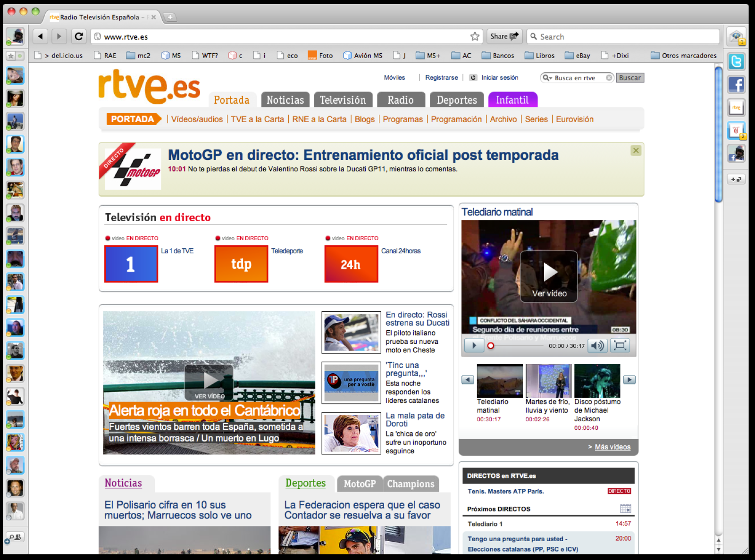The height and width of the screenshot is (560, 755).
Task: Close the MotoGP en directo banner
Action: 636,151
